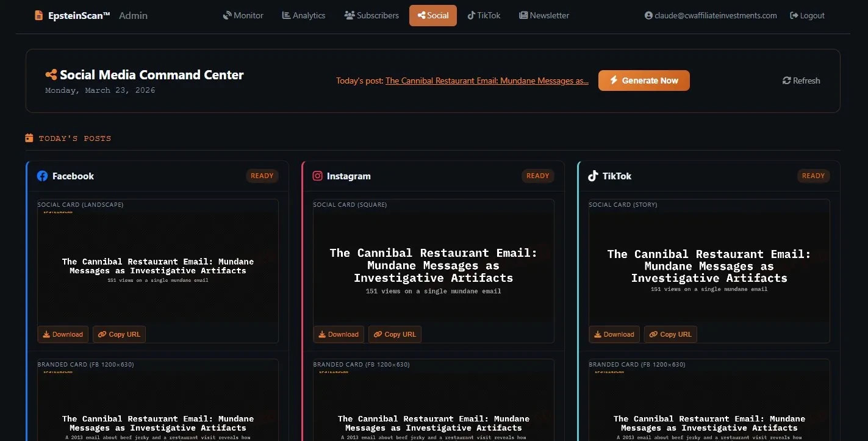Click the EpsteinScan document logo icon

[x=39, y=15]
